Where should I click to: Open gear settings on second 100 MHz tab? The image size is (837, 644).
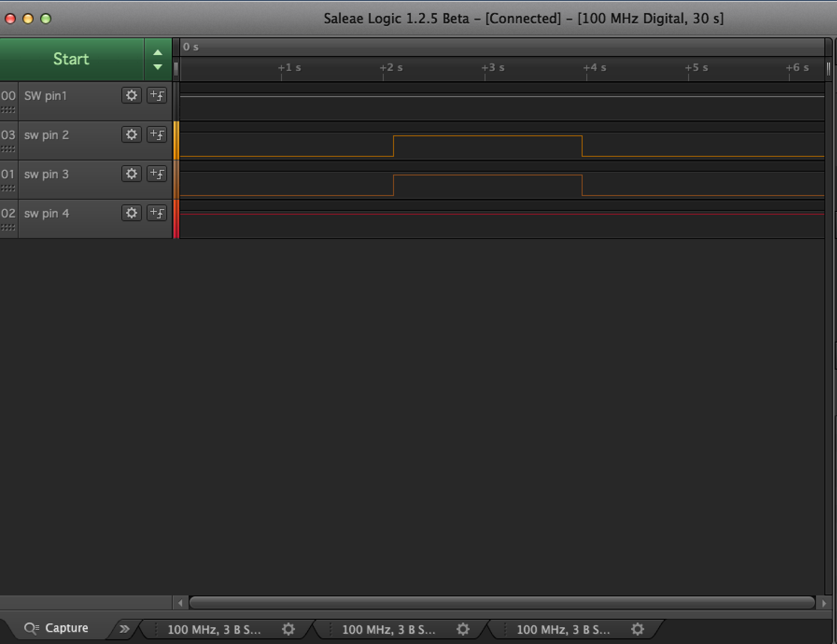point(463,629)
